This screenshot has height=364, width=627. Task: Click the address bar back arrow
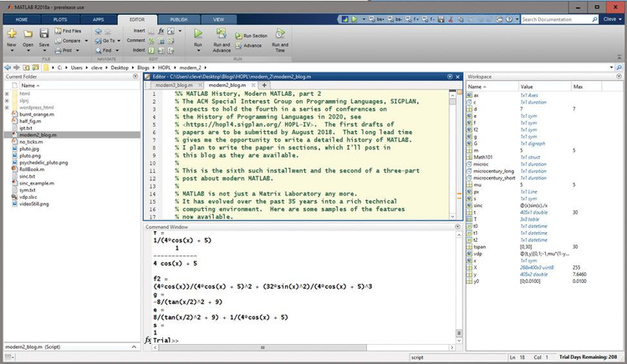[x=8, y=68]
